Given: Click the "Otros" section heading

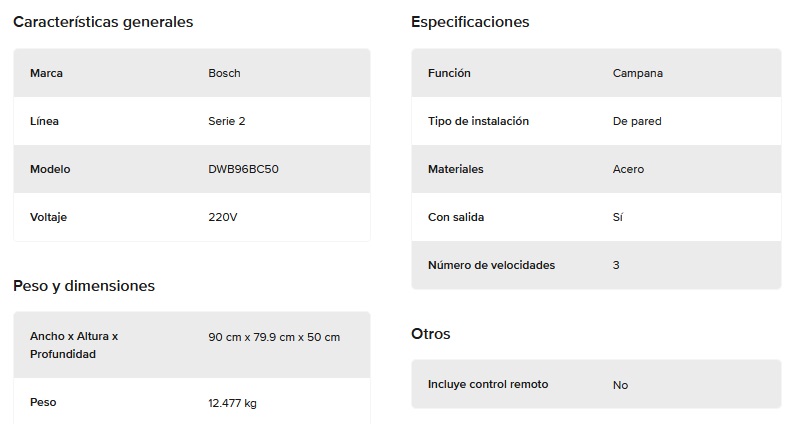Looking at the screenshot, I should pos(431,334).
